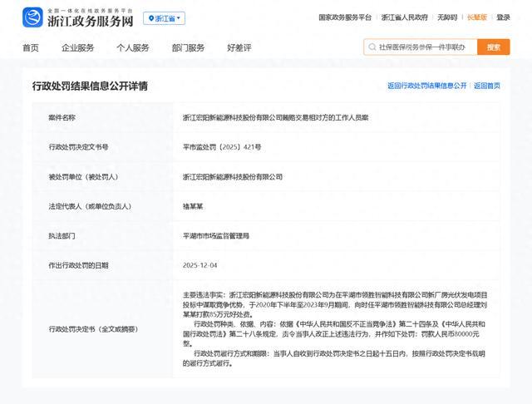Click 返回行政处罚结果信息公开 link
Viewport: 532px width, 404px height.
point(427,86)
